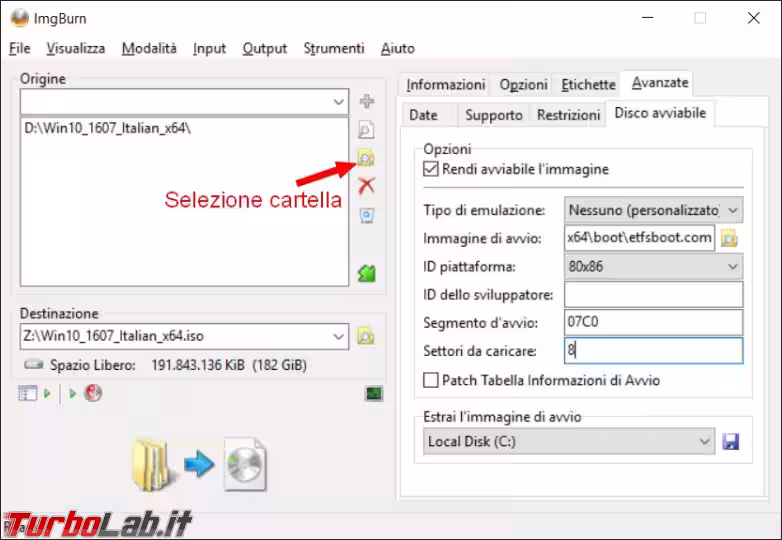
Task: Switch to the Opzioni tab
Action: (523, 84)
